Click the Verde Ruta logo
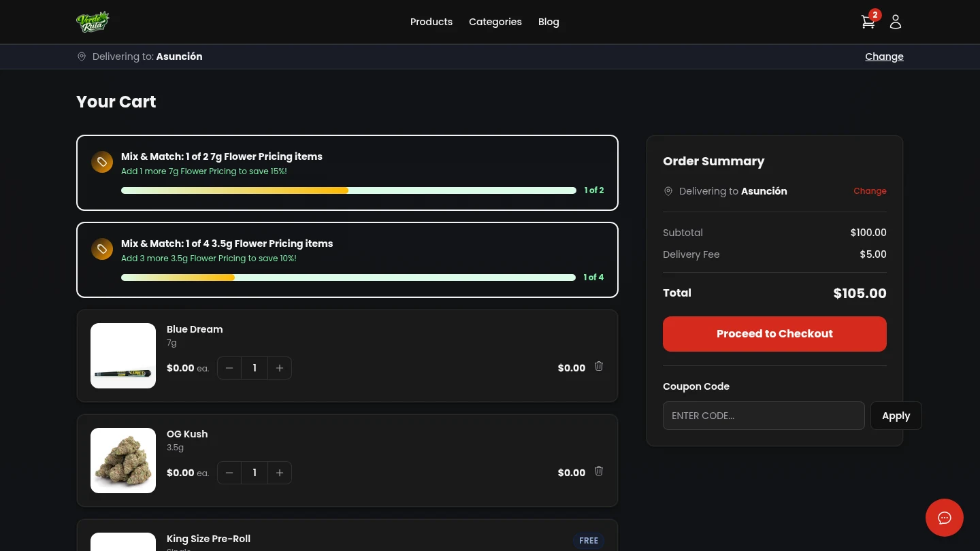 click(x=93, y=21)
